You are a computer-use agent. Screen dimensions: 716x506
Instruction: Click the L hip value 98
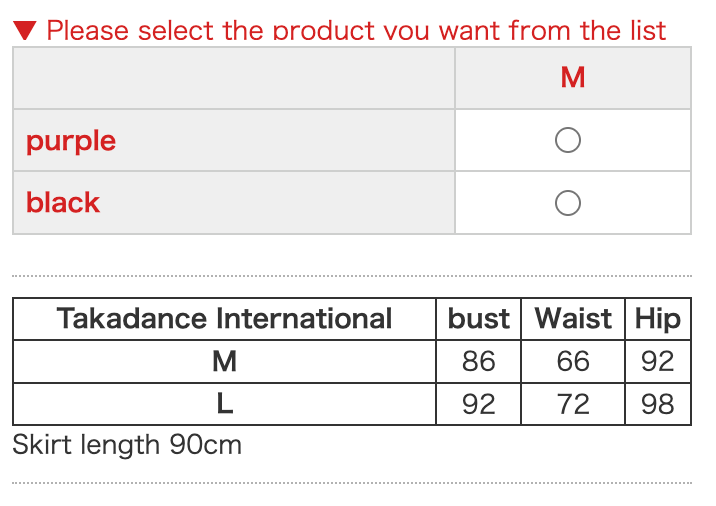click(657, 404)
